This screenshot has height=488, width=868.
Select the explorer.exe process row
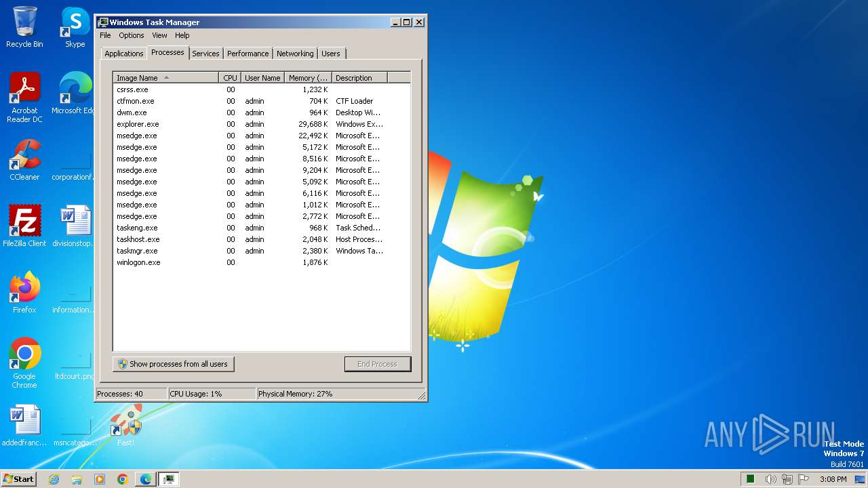[262, 124]
